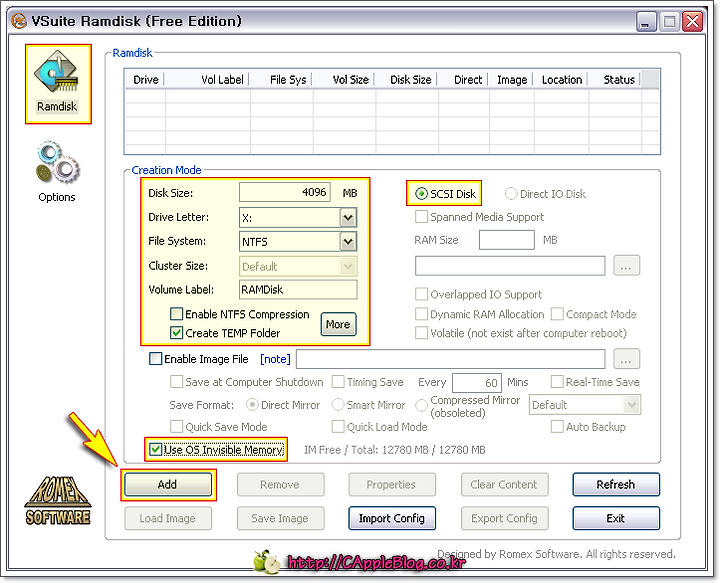Click the Location column header
The width and height of the screenshot is (720, 583).
click(561, 79)
